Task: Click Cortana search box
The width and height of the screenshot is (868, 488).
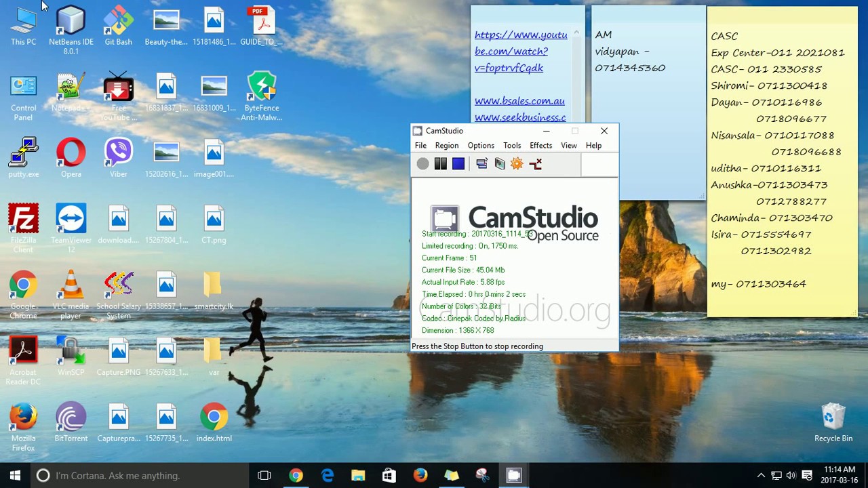Action: pyautogui.click(x=141, y=476)
